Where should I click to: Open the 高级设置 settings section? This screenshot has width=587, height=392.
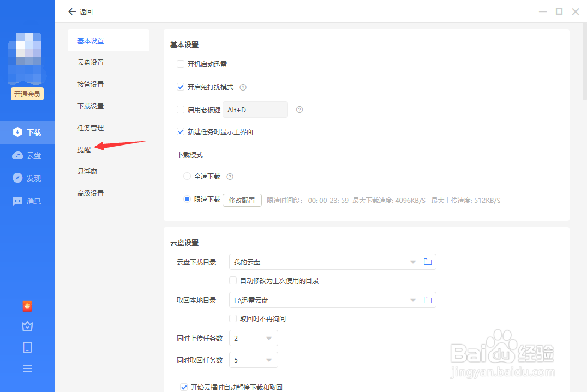click(x=91, y=193)
